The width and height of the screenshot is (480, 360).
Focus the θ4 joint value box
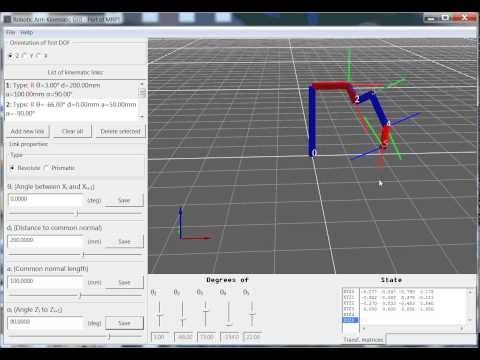pyautogui.click(x=230, y=337)
